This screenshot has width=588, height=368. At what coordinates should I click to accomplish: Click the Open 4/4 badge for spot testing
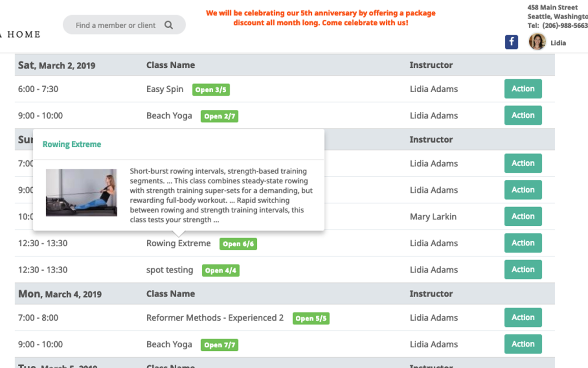pos(220,271)
